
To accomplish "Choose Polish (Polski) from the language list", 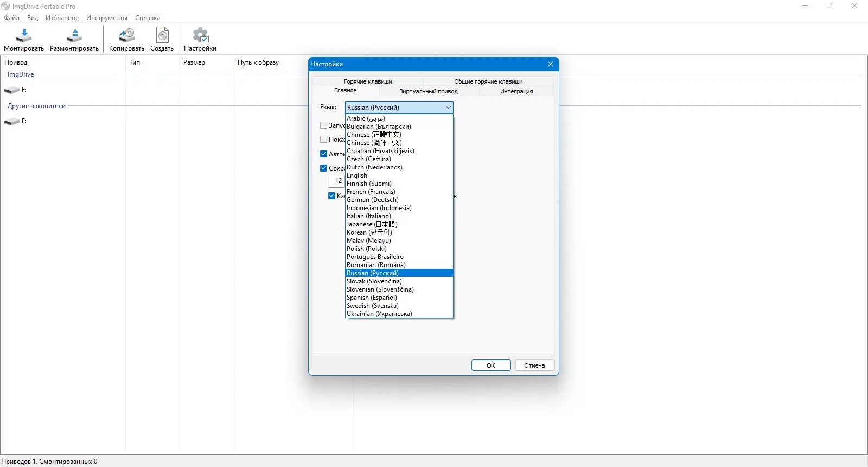I will [x=399, y=249].
